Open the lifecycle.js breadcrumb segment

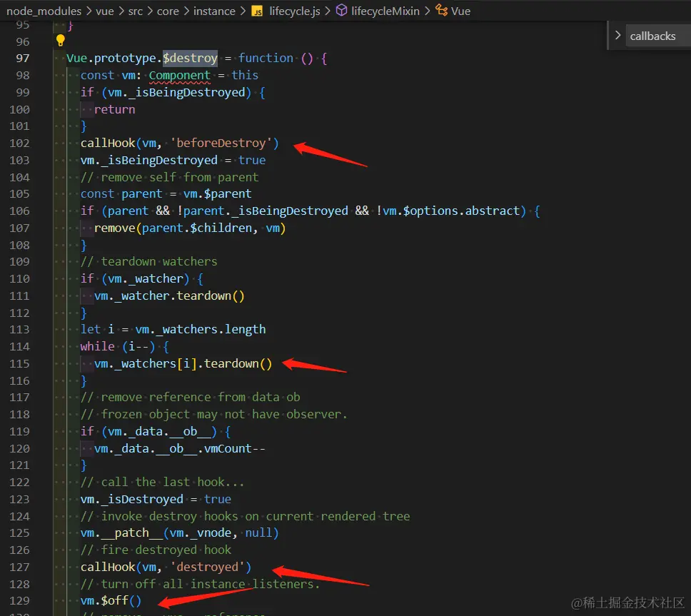point(294,11)
